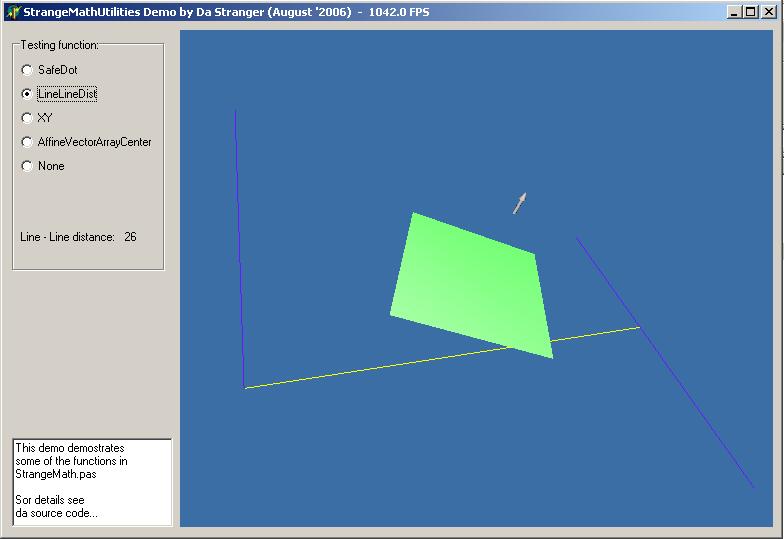
Task: Click the blue vertical line in the scene
Action: [x=240, y=248]
